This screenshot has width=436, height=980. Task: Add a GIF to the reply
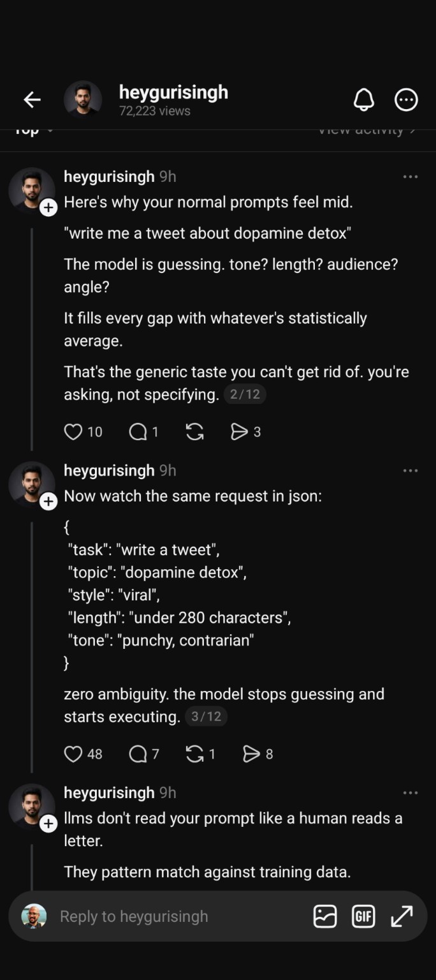point(363,917)
